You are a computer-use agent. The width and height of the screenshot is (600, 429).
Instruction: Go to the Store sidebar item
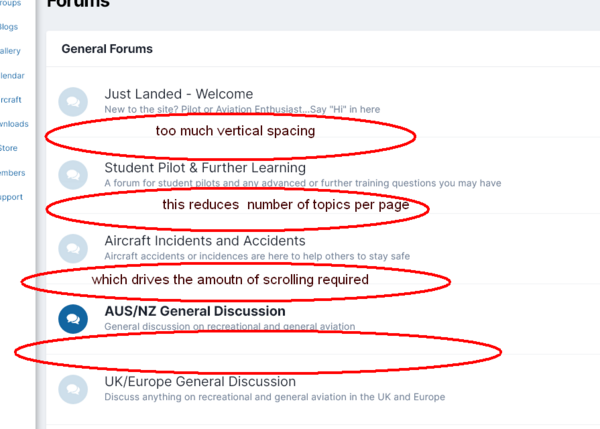[8, 148]
